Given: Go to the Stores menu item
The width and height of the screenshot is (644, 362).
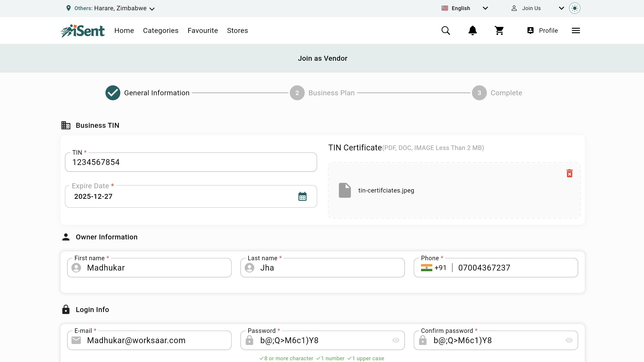Looking at the screenshot, I should click(x=237, y=30).
